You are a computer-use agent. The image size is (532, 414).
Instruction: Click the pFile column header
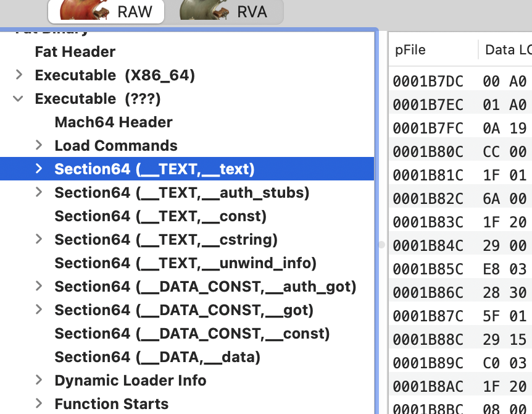411,50
